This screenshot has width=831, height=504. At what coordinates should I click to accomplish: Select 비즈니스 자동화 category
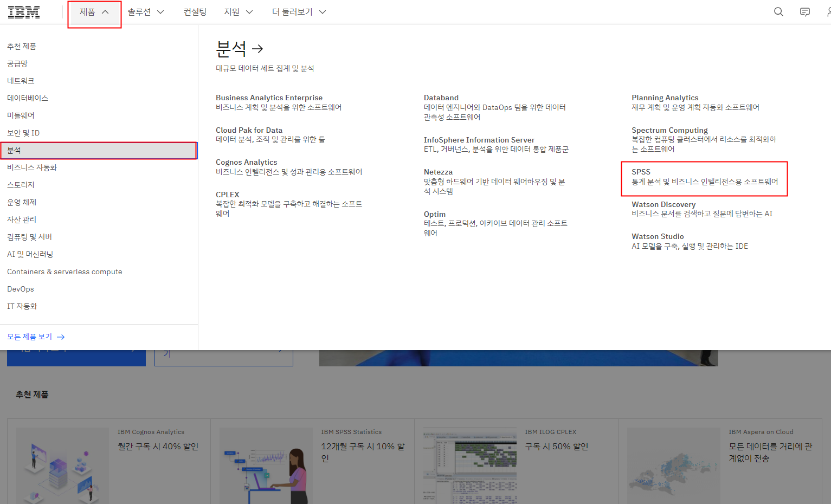click(x=32, y=167)
